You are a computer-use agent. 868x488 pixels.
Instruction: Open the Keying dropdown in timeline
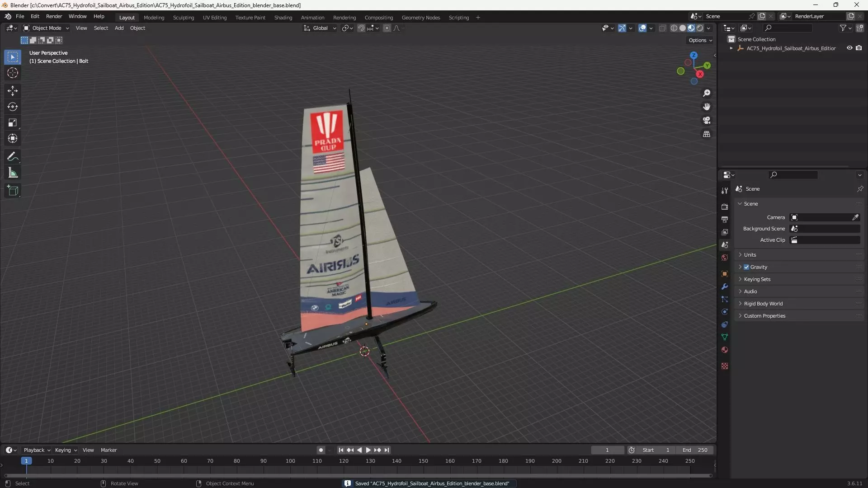(x=66, y=450)
